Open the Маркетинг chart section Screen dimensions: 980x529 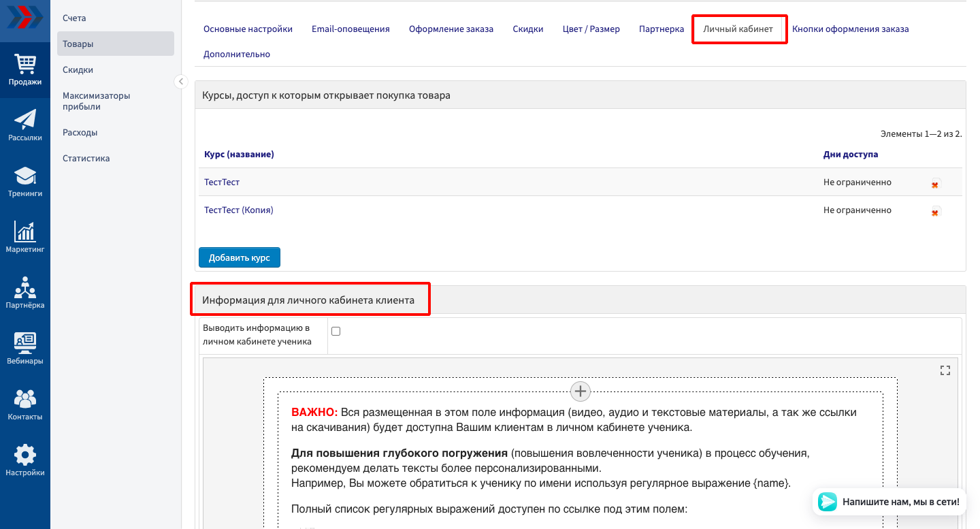25,238
